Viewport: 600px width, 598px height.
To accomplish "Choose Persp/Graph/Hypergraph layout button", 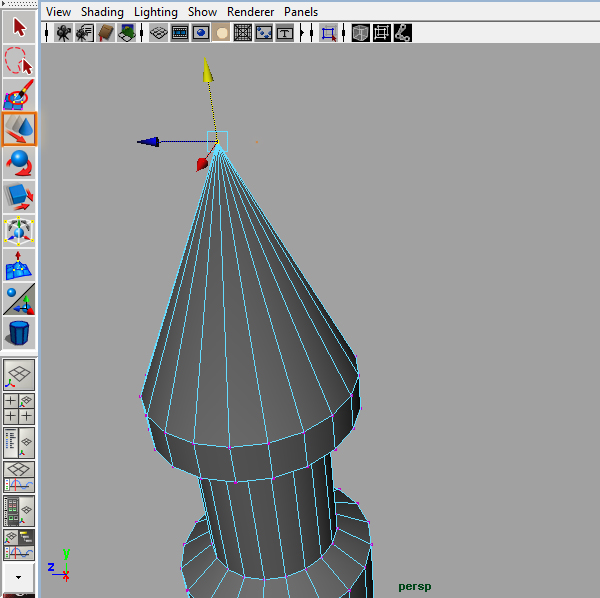I will 19,545.
